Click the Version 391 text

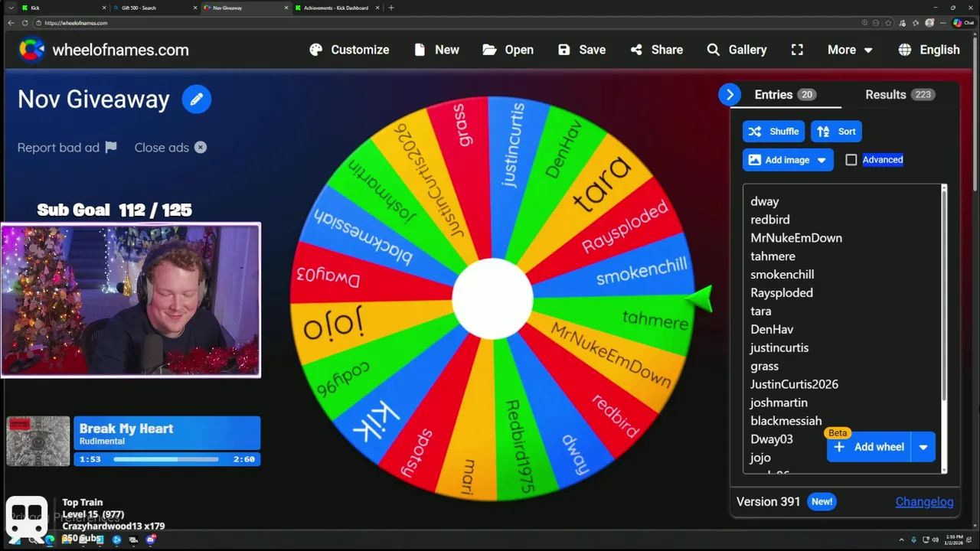[x=768, y=502]
